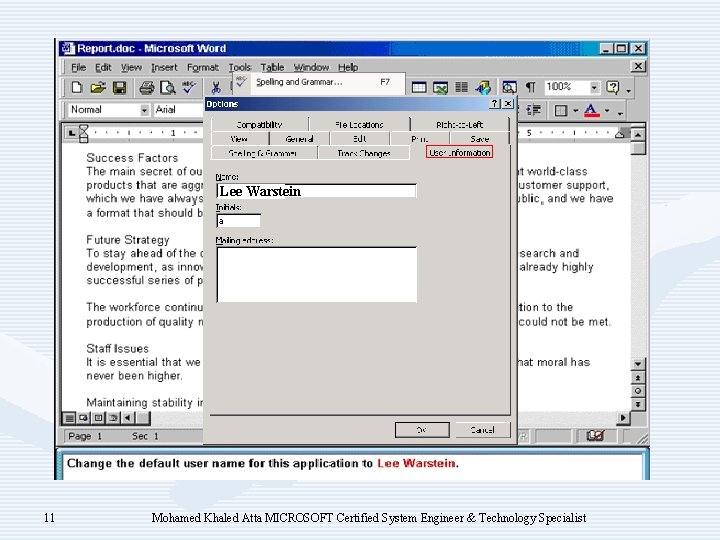Click the vertical scrollbar down arrow
The height and width of the screenshot is (540, 720).
(638, 364)
